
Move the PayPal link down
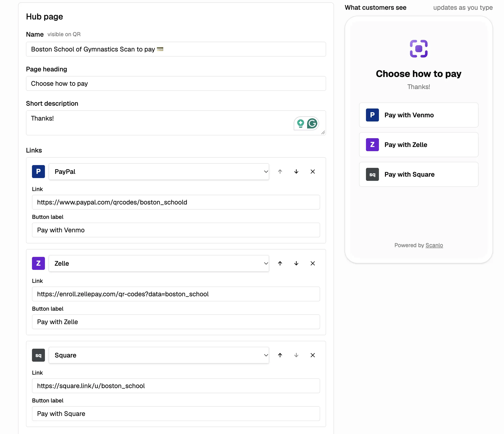(296, 172)
